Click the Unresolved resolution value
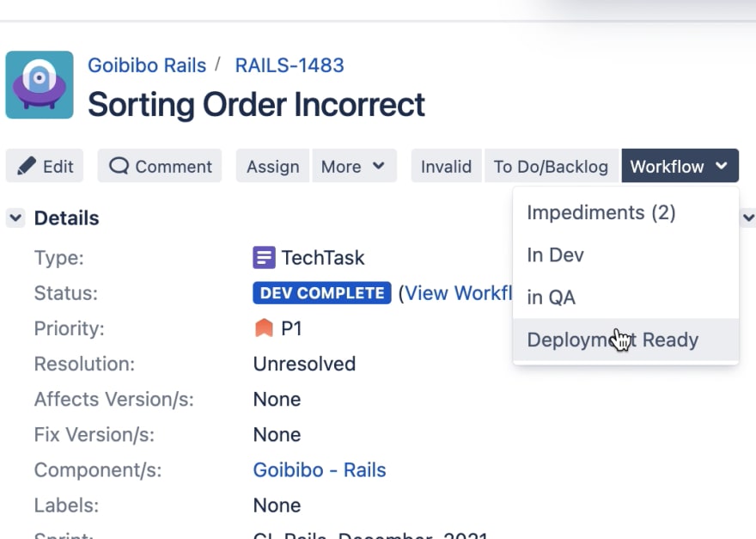 click(304, 364)
